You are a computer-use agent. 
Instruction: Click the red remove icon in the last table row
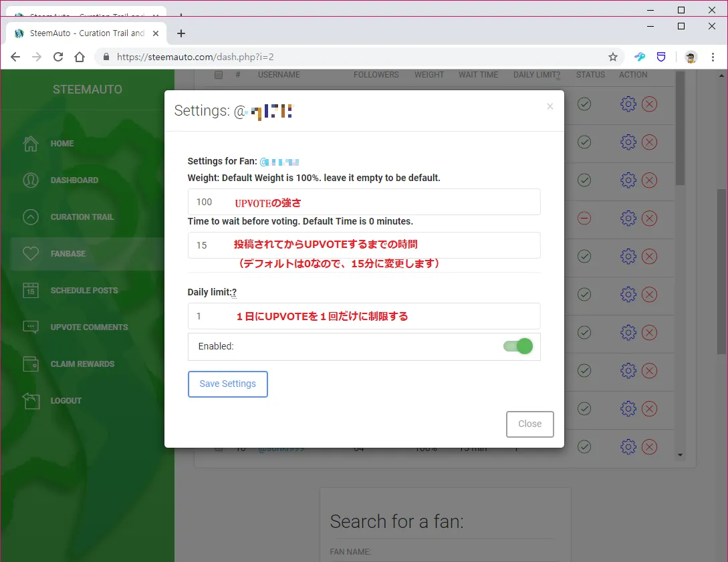click(649, 447)
